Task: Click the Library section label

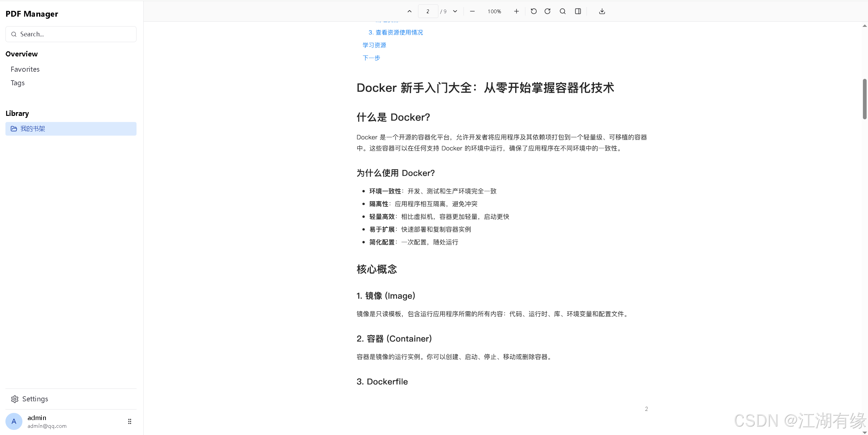Action: (x=17, y=114)
